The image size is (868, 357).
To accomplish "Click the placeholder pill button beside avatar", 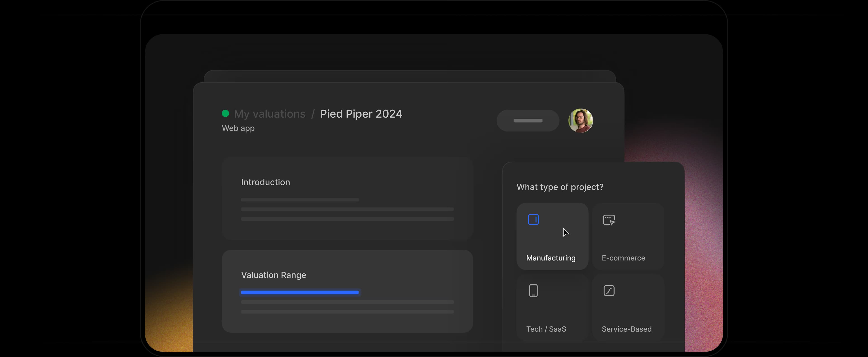I will (528, 121).
